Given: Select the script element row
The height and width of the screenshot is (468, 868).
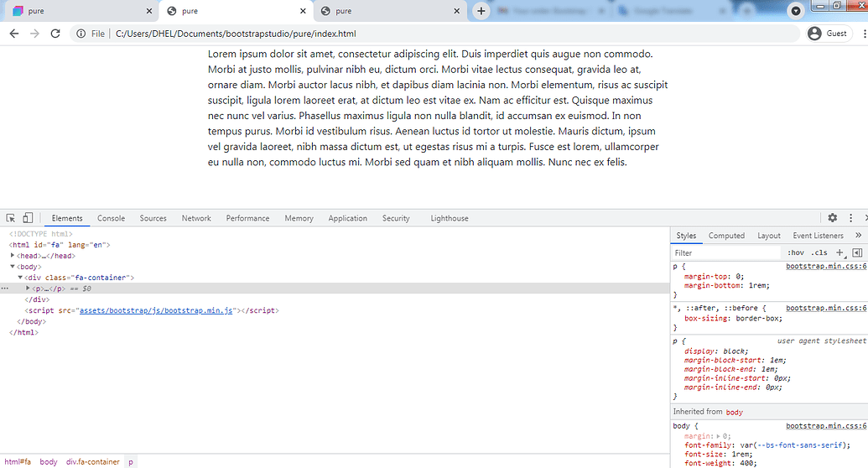Looking at the screenshot, I should coord(152,310).
